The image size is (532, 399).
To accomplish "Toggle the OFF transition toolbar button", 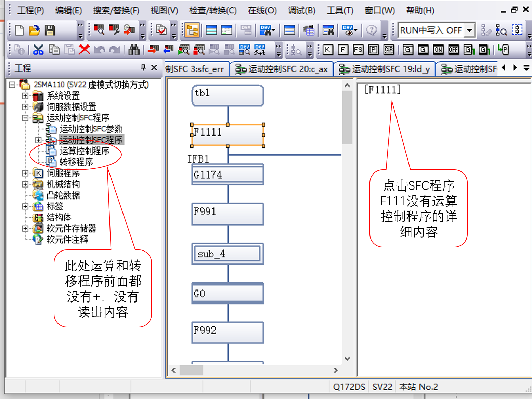I will tap(453, 50).
